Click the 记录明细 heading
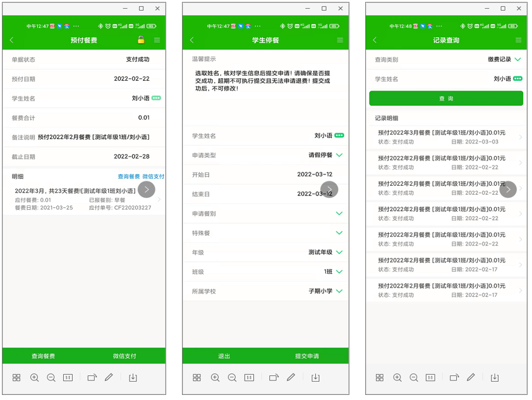Viewport: 532px width, 400px height. [387, 118]
